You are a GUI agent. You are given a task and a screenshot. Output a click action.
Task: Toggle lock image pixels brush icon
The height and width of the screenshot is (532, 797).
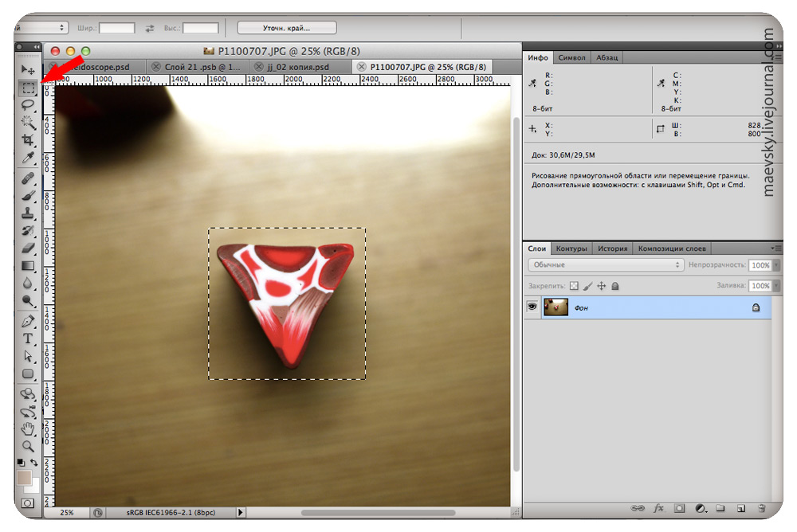click(587, 286)
